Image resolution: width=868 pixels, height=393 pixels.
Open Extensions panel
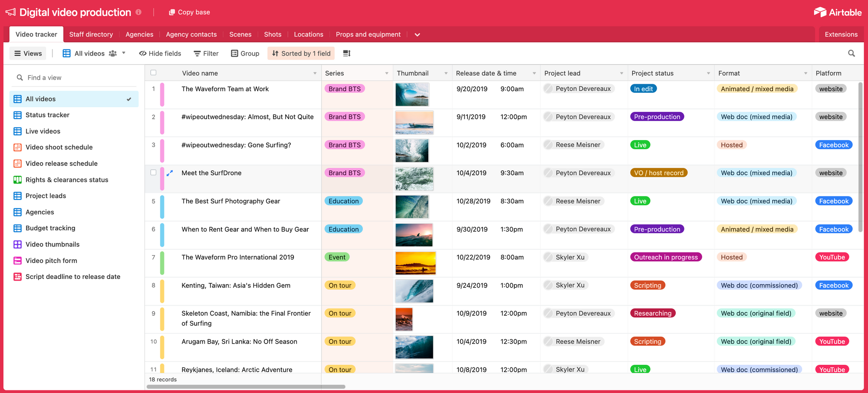pyautogui.click(x=841, y=34)
